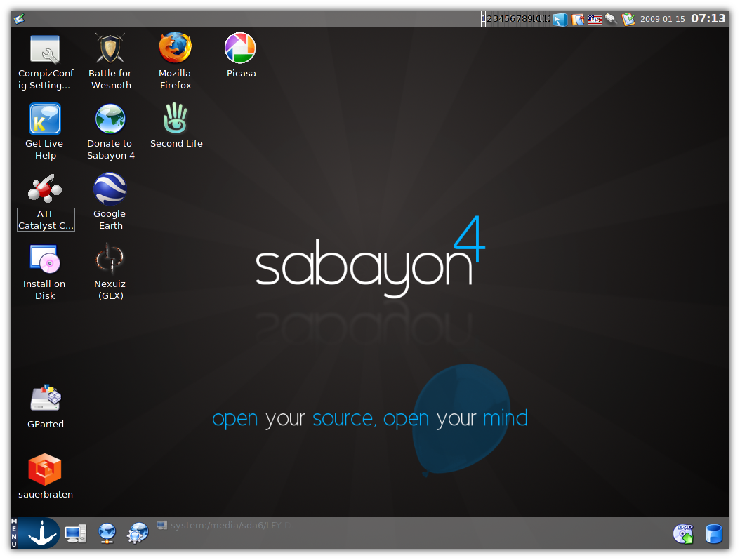
Task: Click the DVD media icon in bottom panel
Action: pos(683,533)
